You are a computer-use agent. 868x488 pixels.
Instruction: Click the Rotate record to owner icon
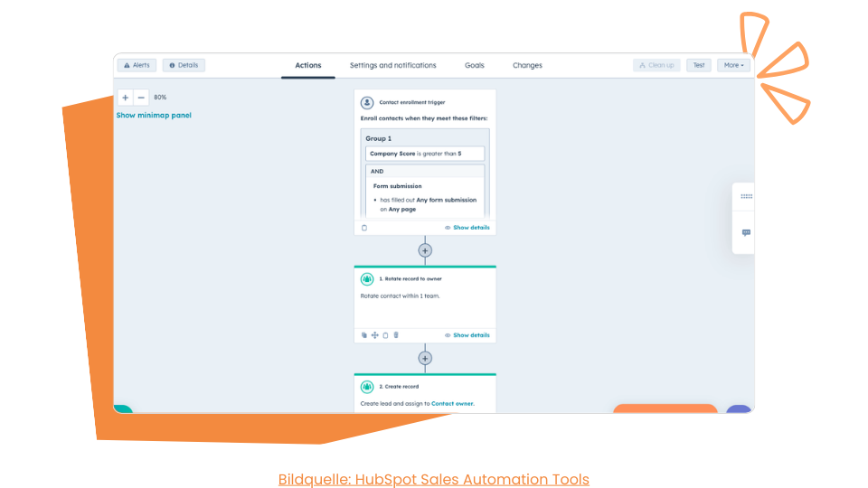pos(367,279)
